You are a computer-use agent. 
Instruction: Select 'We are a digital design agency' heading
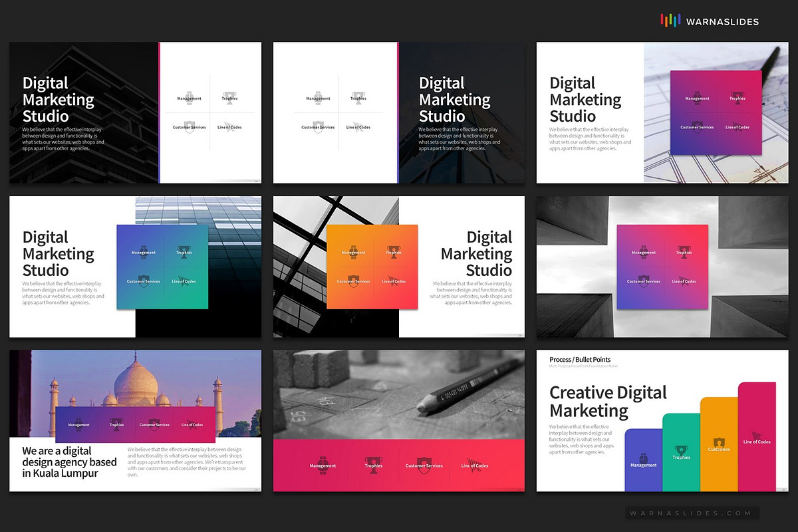pos(69,462)
